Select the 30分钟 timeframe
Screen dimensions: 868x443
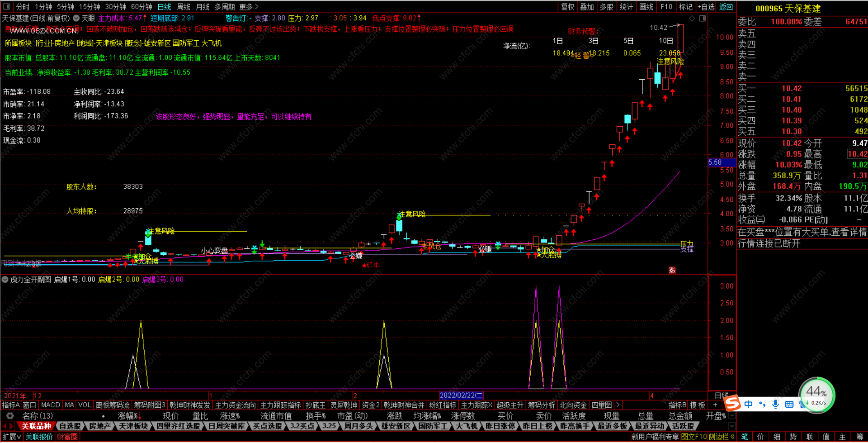point(116,7)
